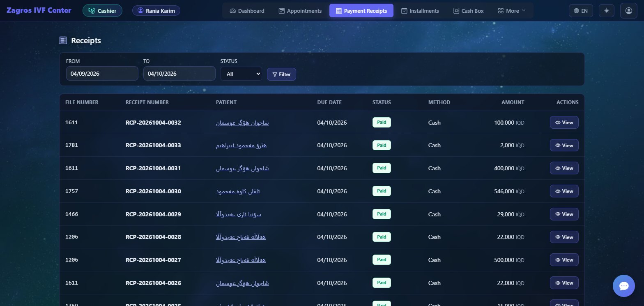This screenshot has width=644, height=306.
Task: Expand the More navigation menu
Action: coord(511,11)
